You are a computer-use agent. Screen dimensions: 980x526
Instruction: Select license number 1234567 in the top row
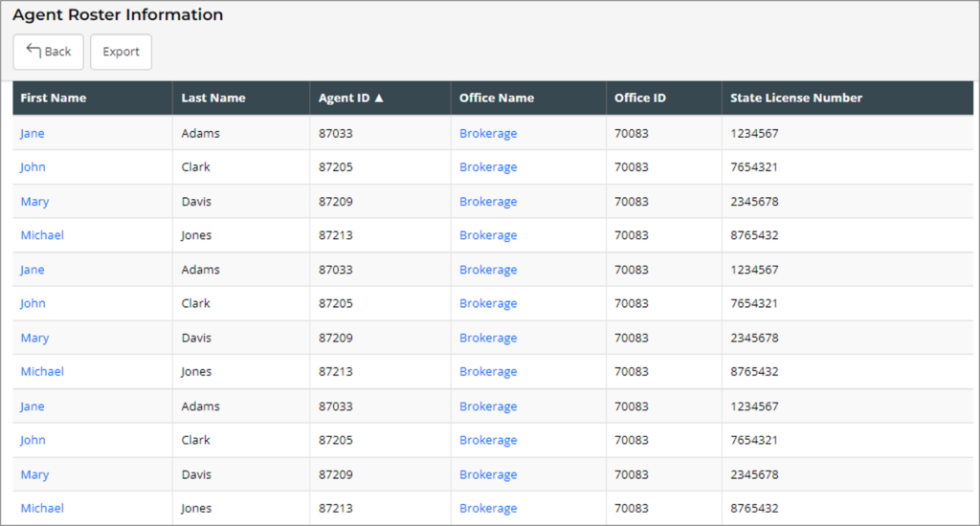754,133
